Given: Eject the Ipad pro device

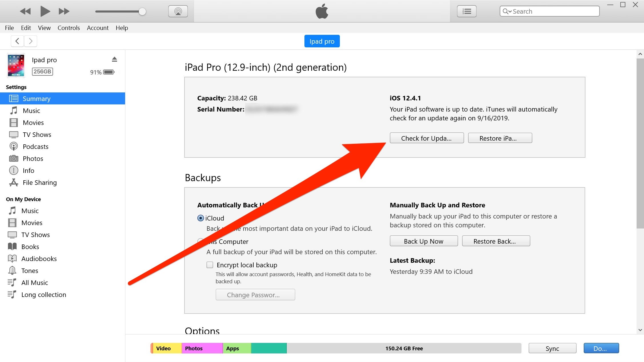Looking at the screenshot, I should coord(115,59).
